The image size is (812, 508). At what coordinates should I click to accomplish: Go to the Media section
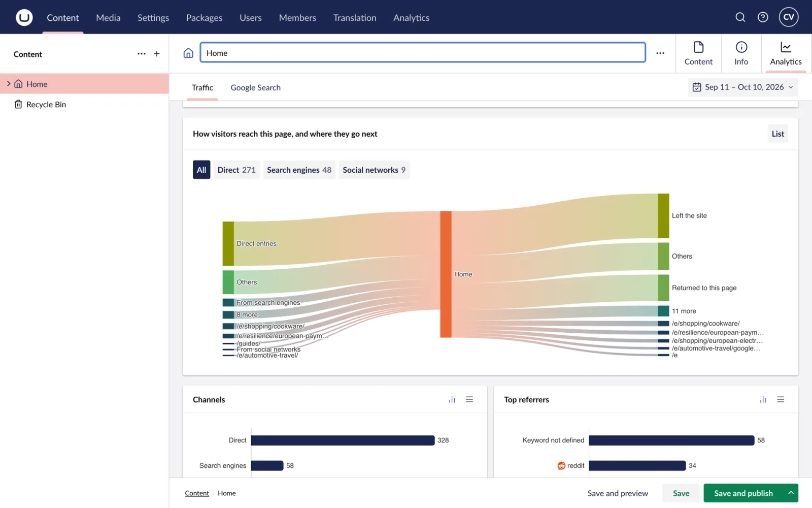coord(108,17)
